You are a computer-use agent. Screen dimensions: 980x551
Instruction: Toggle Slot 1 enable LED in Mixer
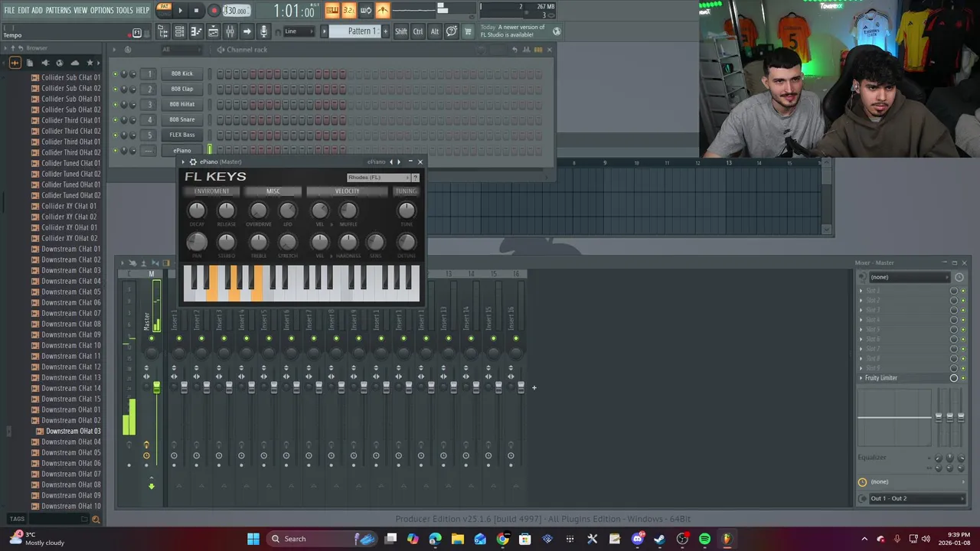[963, 291]
